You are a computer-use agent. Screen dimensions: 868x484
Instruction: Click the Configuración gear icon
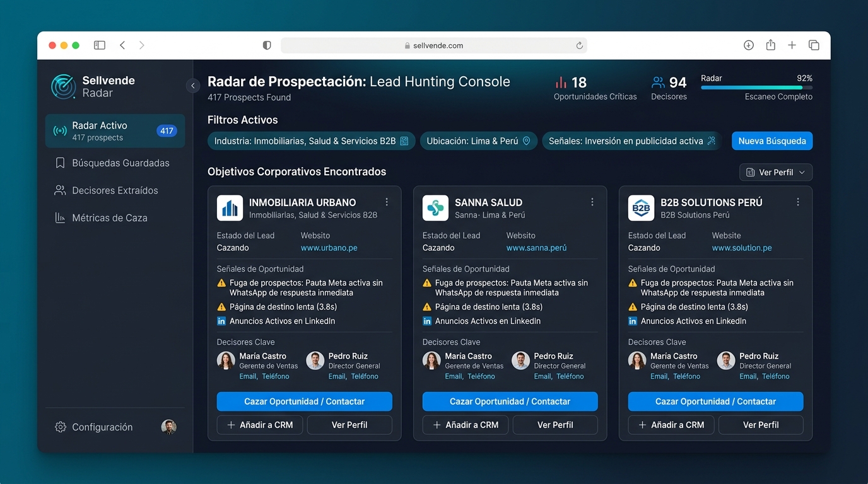61,427
